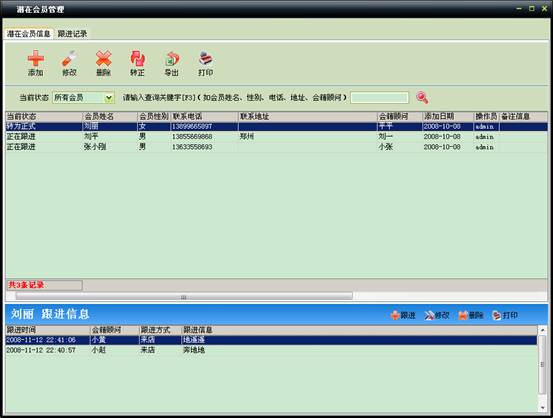Sort by 添加日期 column header
Screen dimensions: 553x418
(x=448, y=116)
